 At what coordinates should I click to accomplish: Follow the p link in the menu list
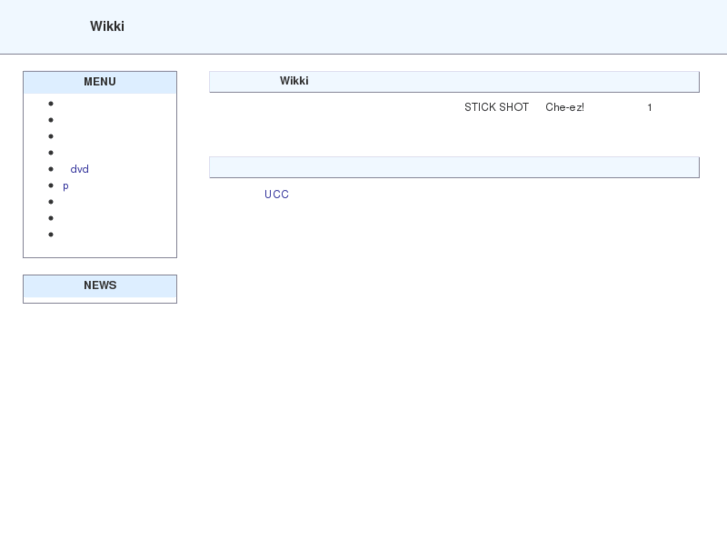pyautogui.click(x=65, y=186)
